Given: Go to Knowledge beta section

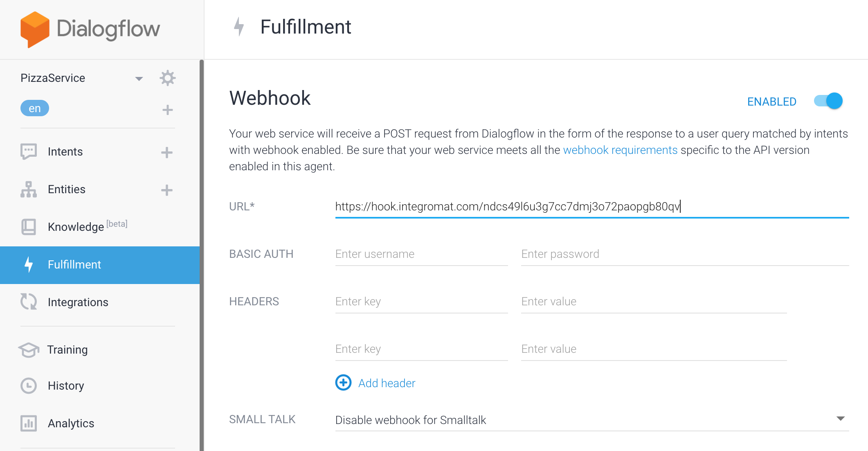Looking at the screenshot, I should point(76,227).
